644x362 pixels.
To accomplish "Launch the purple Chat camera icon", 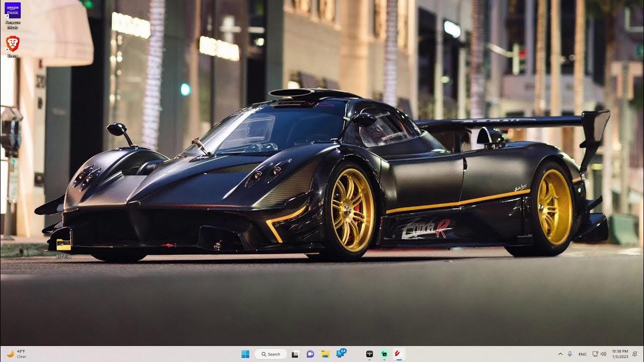I will coord(310,354).
